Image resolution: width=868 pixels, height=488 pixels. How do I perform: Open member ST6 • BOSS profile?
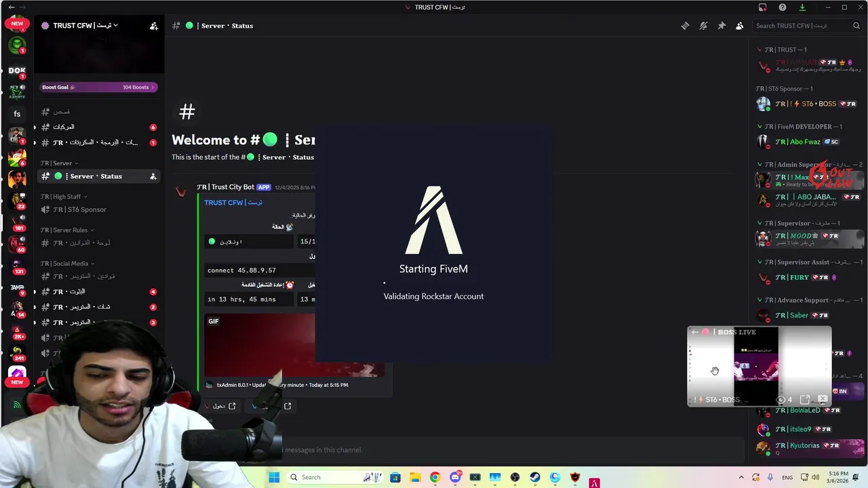(x=809, y=104)
